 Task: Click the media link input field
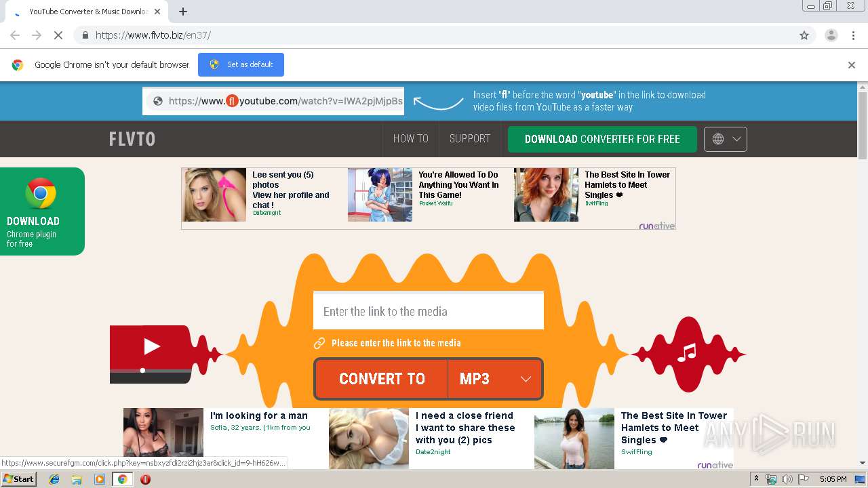(x=429, y=311)
